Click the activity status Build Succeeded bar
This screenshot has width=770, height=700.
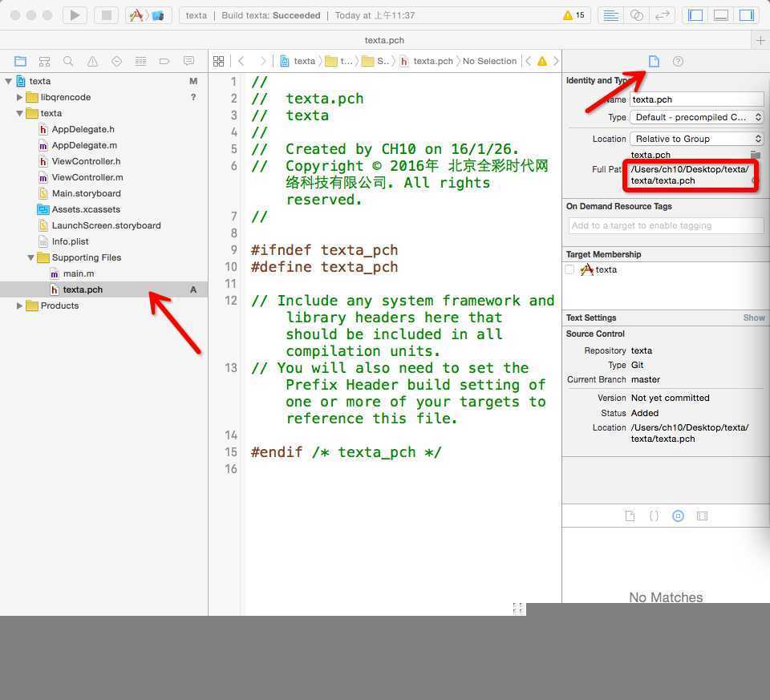(384, 15)
